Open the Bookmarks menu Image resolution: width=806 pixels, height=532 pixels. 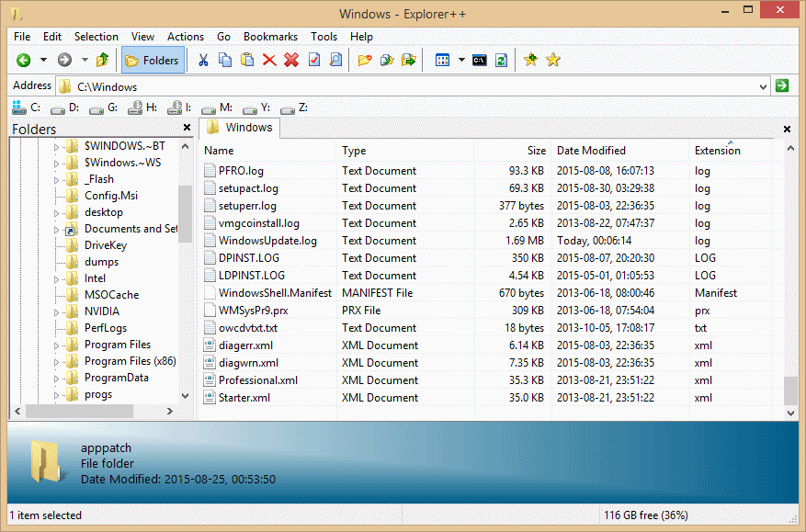click(x=270, y=37)
